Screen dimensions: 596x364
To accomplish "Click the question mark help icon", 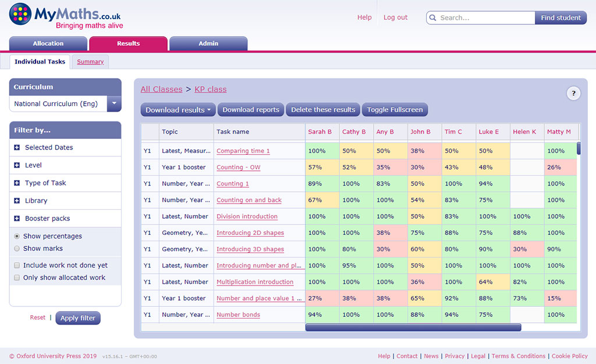I will point(573,93).
